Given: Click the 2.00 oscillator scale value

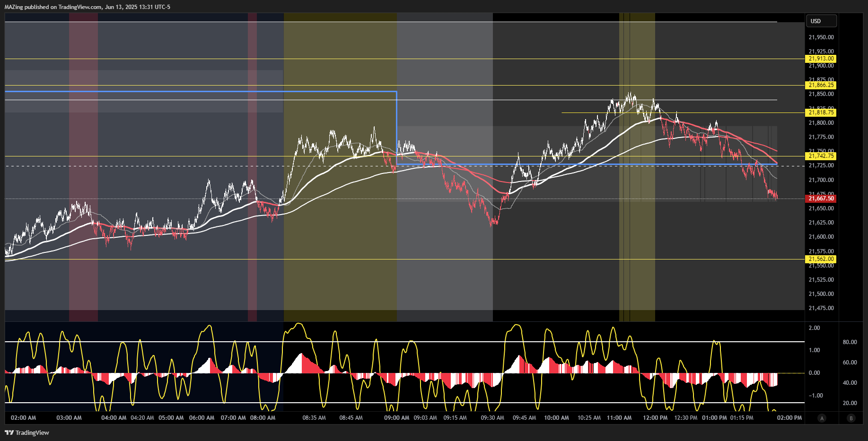Looking at the screenshot, I should pyautogui.click(x=814, y=328).
